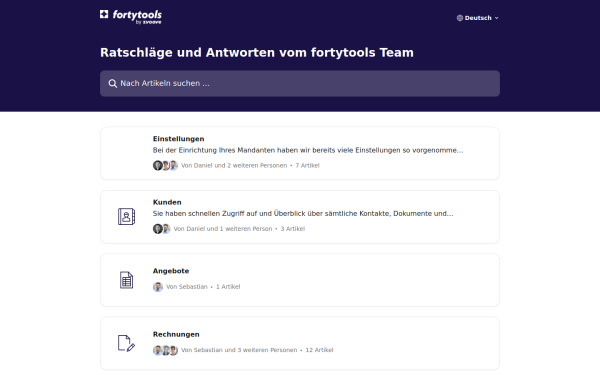Open the Kunden collection
The image size is (600, 375).
[x=300, y=217]
